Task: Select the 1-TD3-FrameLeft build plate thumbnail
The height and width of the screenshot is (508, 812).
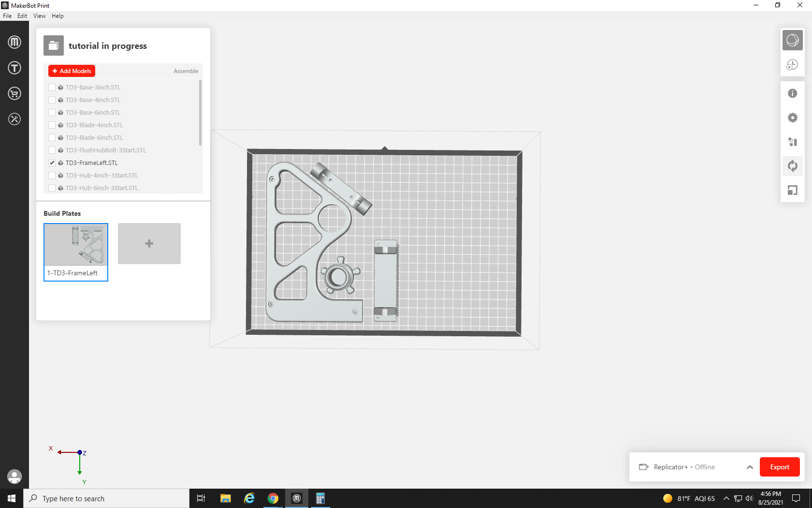Action: coord(76,252)
